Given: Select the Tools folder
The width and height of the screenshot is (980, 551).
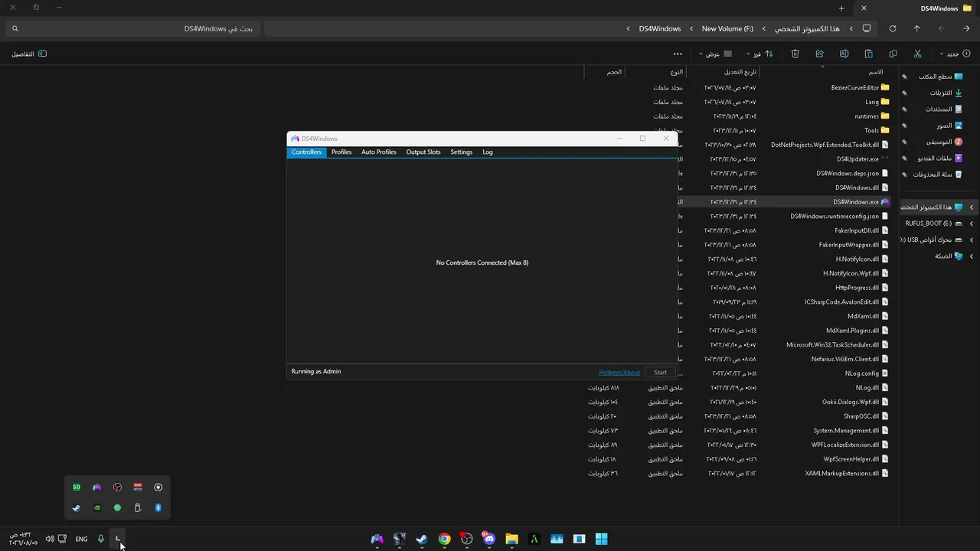Looking at the screenshot, I should coord(877,130).
